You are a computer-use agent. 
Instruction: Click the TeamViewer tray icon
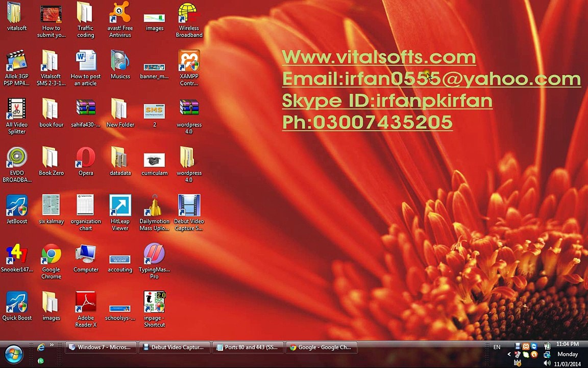point(534,346)
